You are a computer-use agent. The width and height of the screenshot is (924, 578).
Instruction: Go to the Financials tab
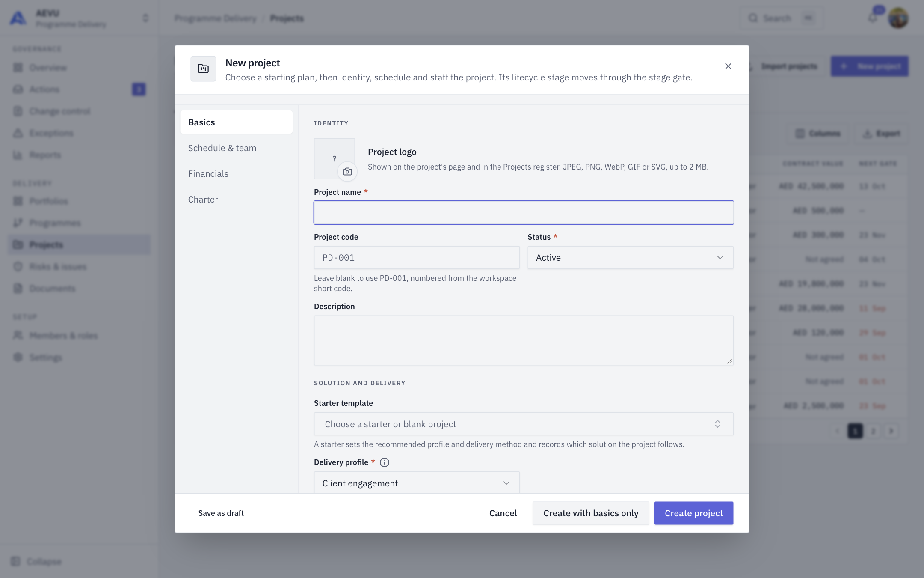pyautogui.click(x=237, y=174)
